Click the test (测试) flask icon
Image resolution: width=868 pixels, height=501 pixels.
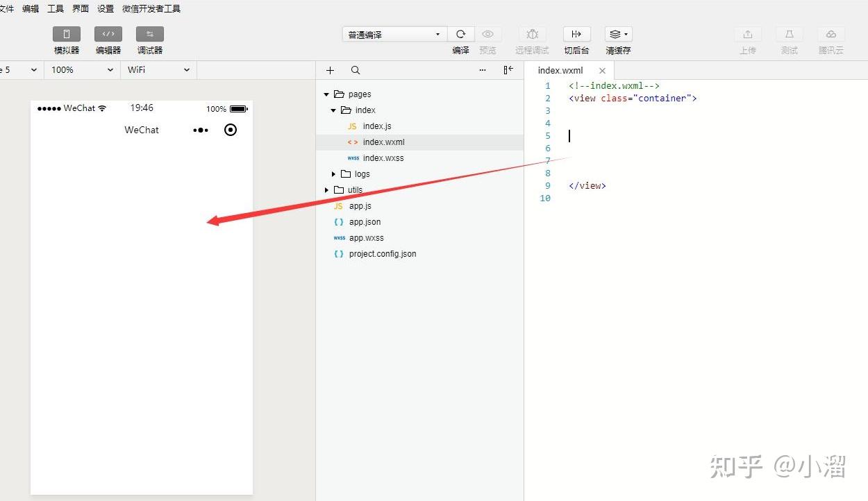[790, 34]
